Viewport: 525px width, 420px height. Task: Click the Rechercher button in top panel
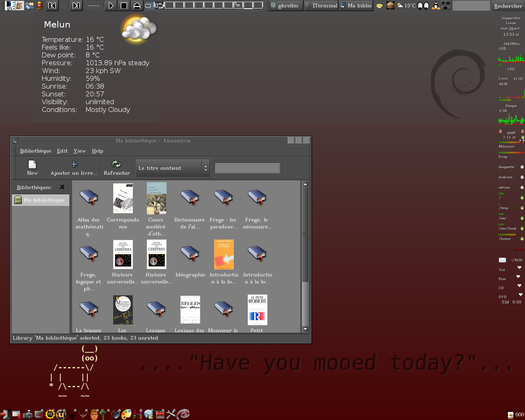click(508, 6)
